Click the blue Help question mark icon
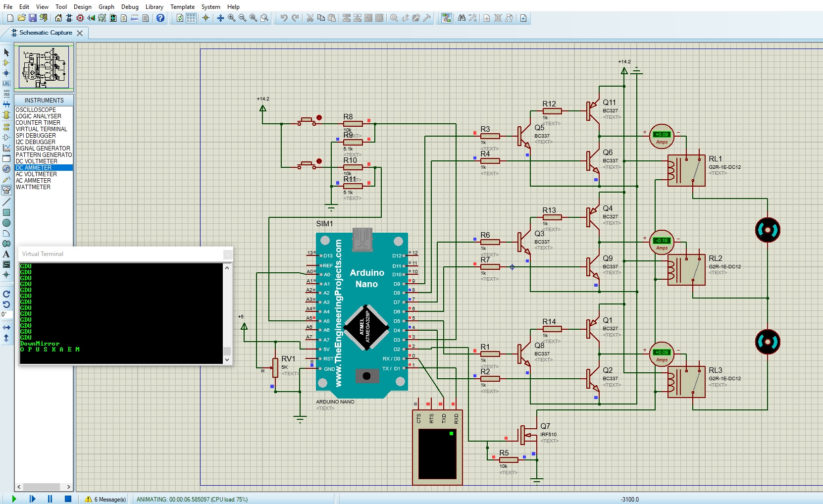 click(x=160, y=18)
